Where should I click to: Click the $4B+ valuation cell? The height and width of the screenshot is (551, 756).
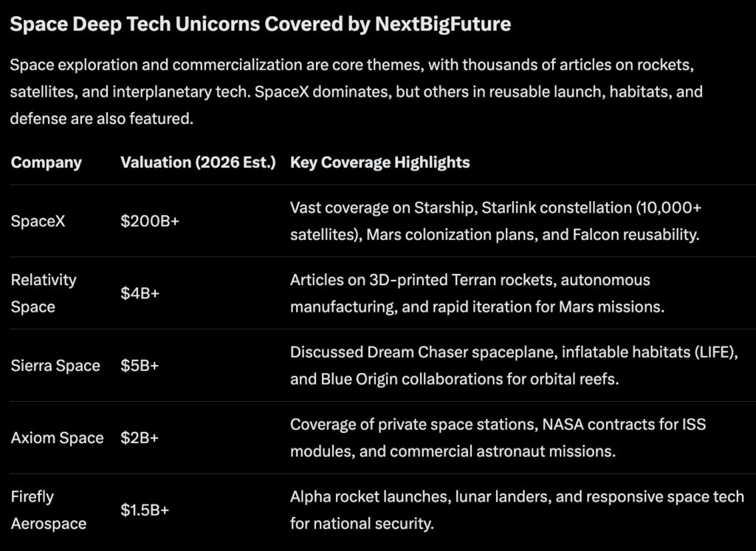[x=140, y=293]
